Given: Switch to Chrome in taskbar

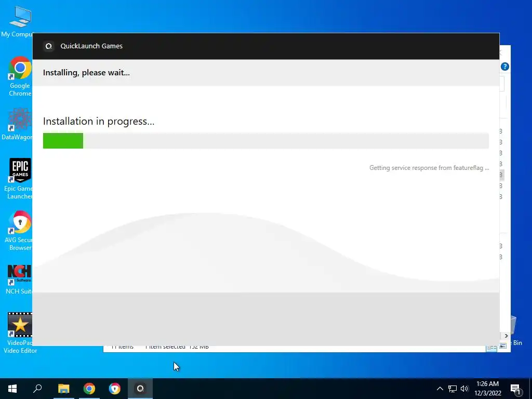Looking at the screenshot, I should point(89,389).
